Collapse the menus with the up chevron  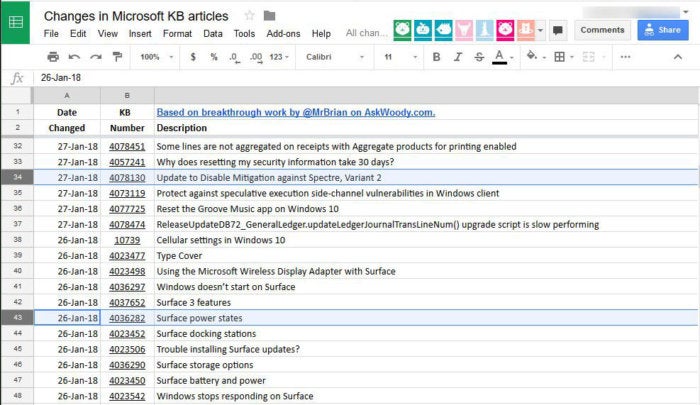(x=677, y=57)
